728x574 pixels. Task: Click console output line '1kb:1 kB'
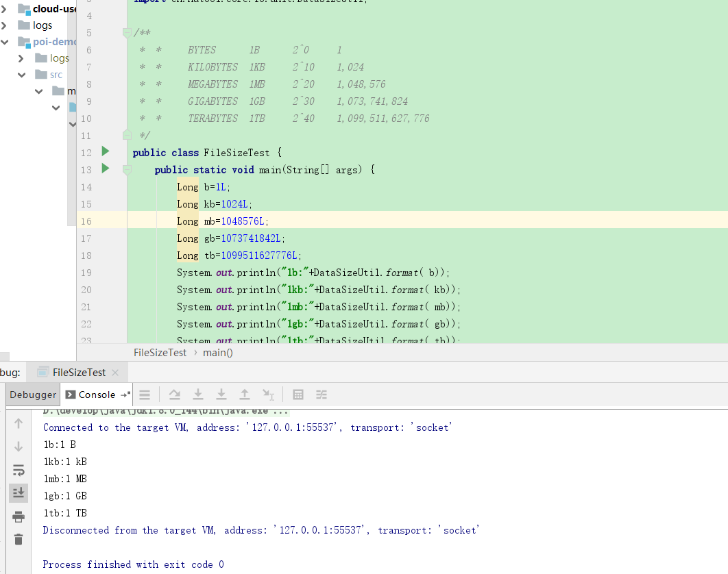tap(65, 462)
